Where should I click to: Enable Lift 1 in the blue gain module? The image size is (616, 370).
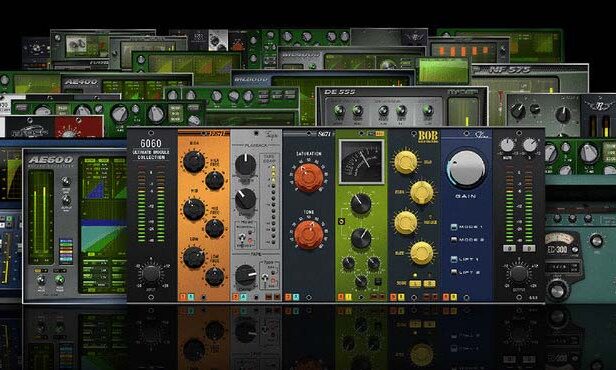[454, 260]
